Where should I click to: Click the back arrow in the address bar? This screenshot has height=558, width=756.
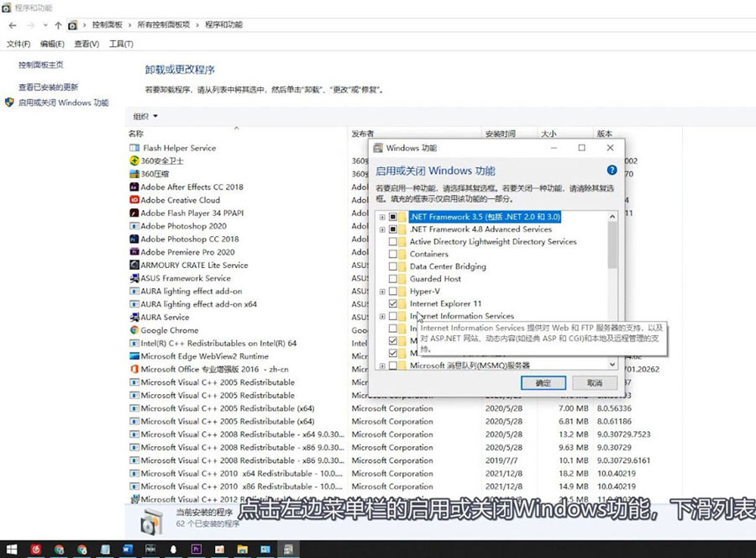pyautogui.click(x=13, y=25)
